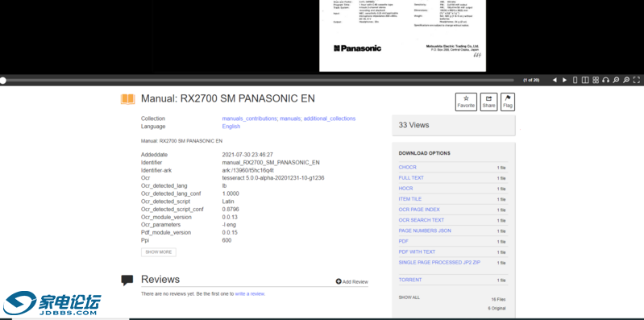644x320 pixels.
Task: Open the FULL TEXT download option
Action: [x=411, y=178]
